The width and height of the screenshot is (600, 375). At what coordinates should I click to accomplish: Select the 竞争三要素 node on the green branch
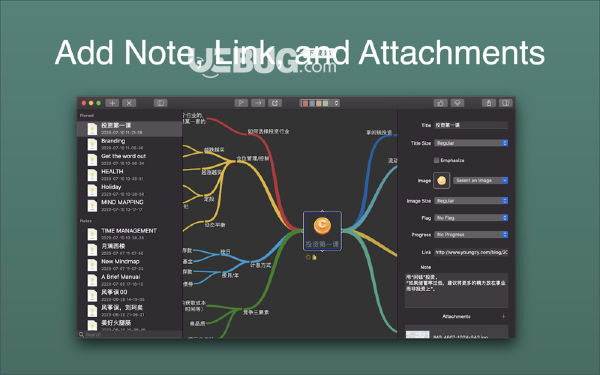point(256,312)
